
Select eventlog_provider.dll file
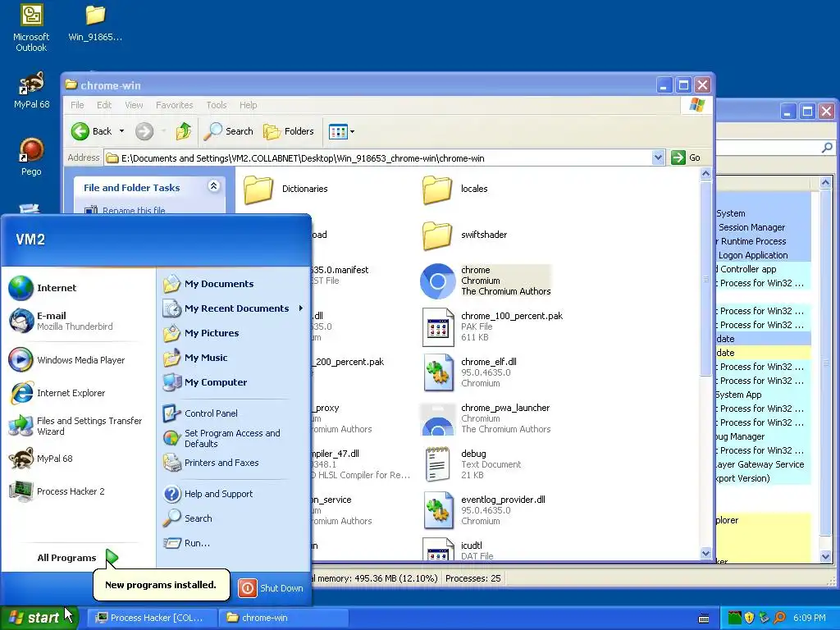484,510
